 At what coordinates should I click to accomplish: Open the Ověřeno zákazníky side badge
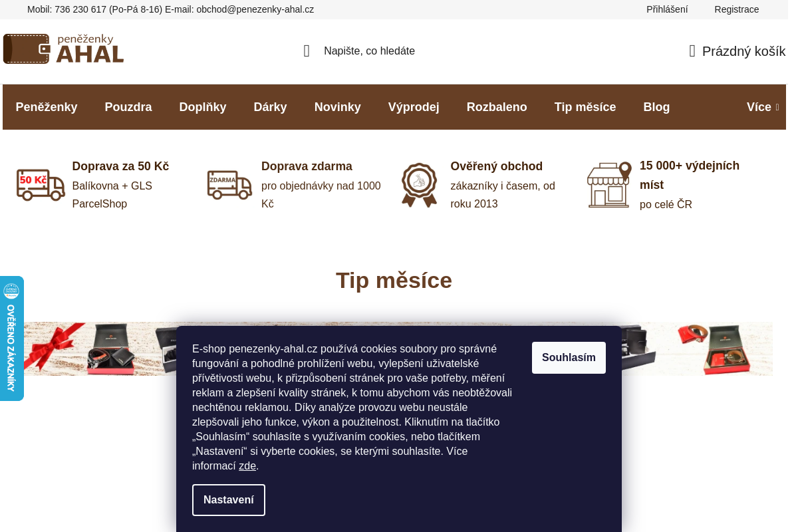11,338
